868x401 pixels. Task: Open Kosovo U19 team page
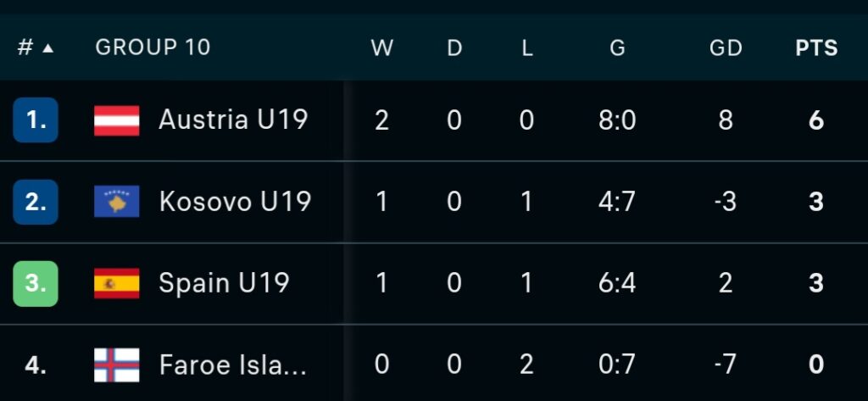[x=235, y=202]
